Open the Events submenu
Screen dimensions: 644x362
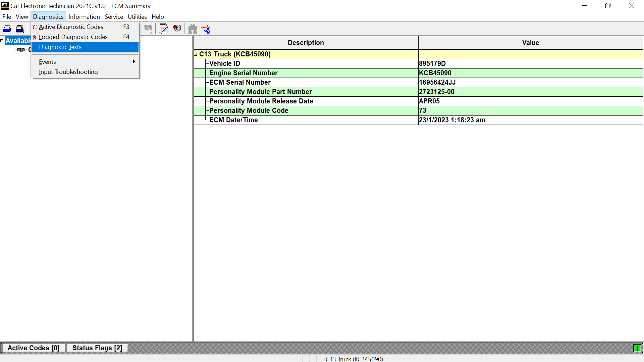click(x=47, y=61)
